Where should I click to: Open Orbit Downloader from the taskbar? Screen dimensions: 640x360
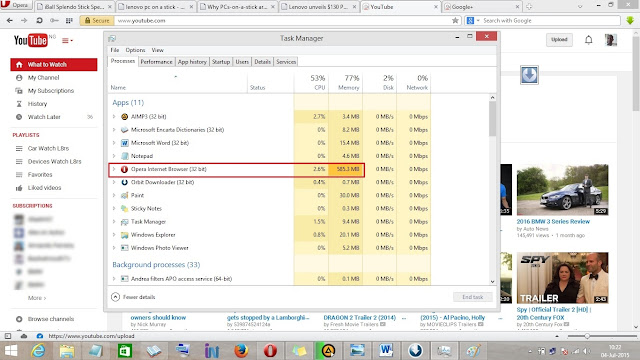(415, 351)
